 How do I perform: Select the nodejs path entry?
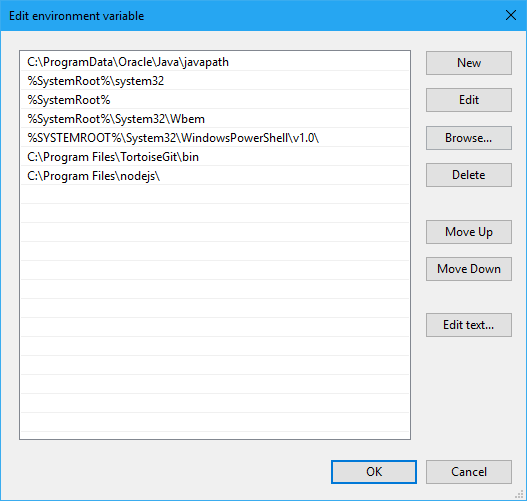coord(215,176)
